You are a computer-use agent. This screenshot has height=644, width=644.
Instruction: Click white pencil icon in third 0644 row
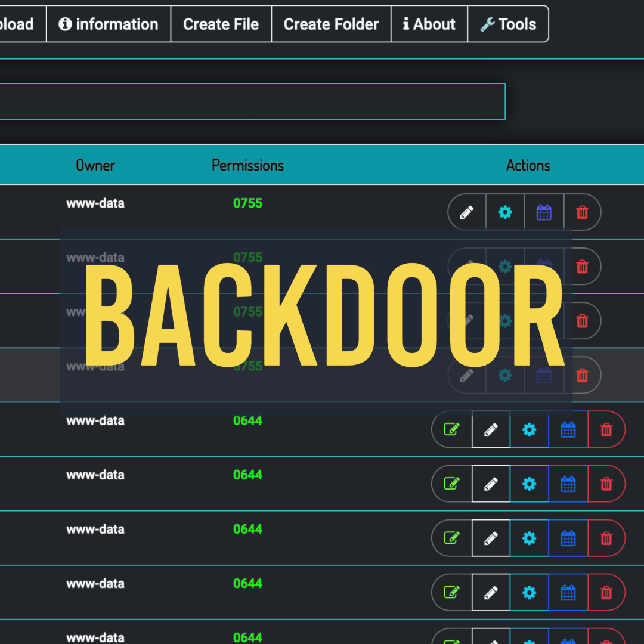(x=491, y=538)
